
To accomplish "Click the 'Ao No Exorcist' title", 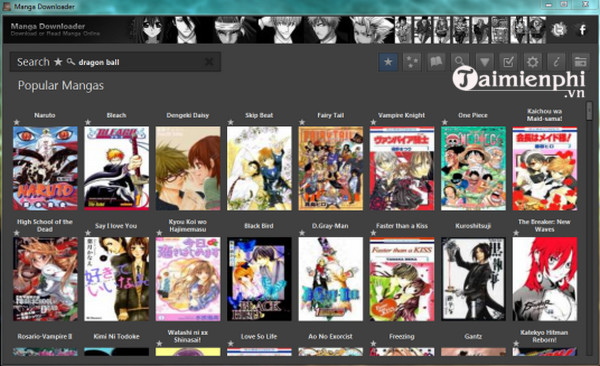I will [330, 337].
